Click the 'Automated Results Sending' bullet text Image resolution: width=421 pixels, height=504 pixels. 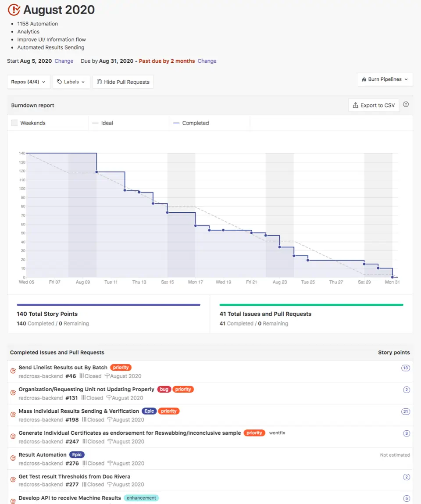coord(51,47)
